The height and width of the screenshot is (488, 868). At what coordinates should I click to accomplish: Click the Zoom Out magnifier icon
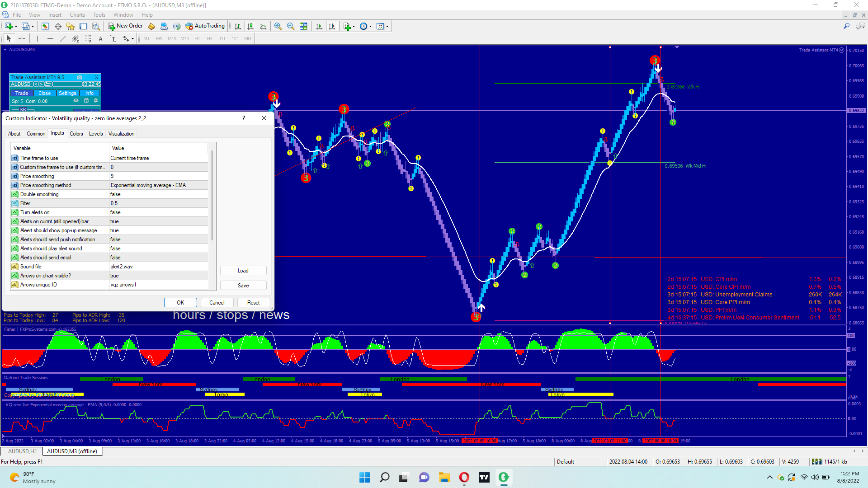(291, 26)
